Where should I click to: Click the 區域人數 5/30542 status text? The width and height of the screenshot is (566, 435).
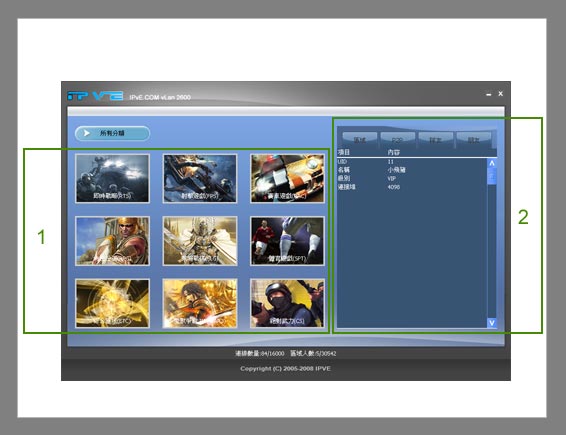[x=313, y=353]
